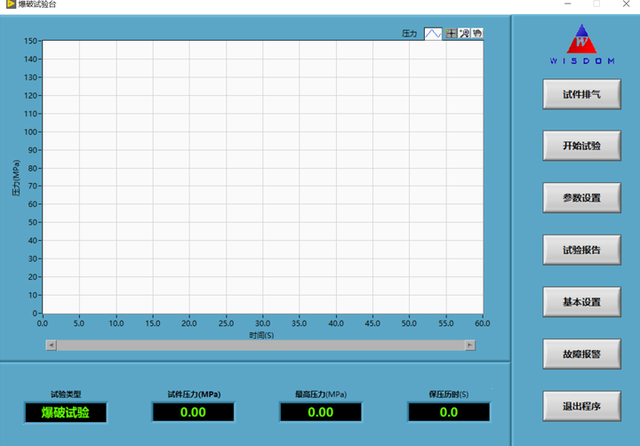View 故障报警 fault alarms
The width and height of the screenshot is (640, 446).
(581, 354)
